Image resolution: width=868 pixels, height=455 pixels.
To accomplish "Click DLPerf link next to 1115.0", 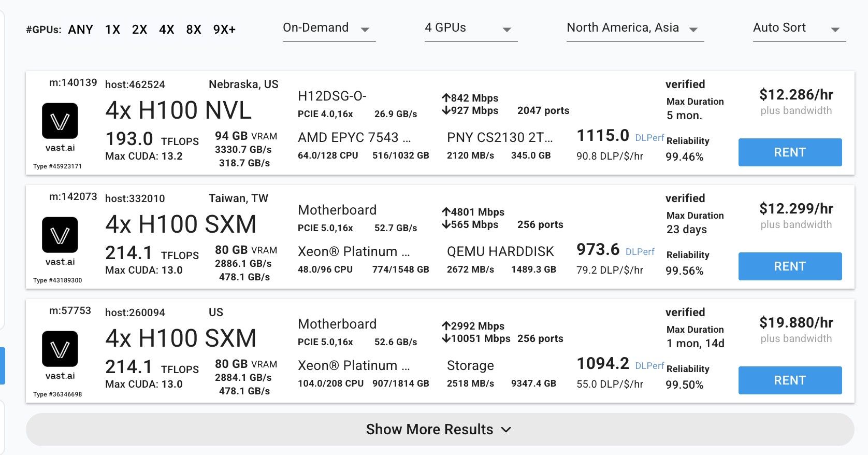I will pos(649,138).
